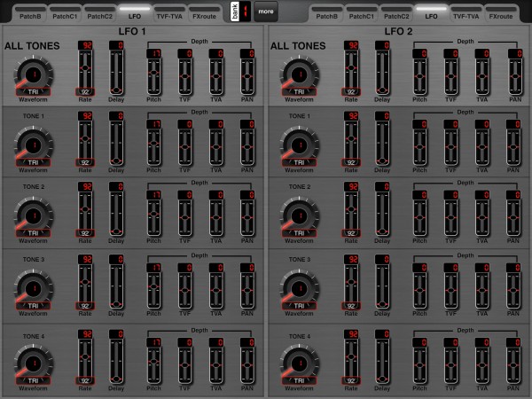Open the left TVF-TVA tab
This screenshot has width=532, height=399.
[169, 13]
